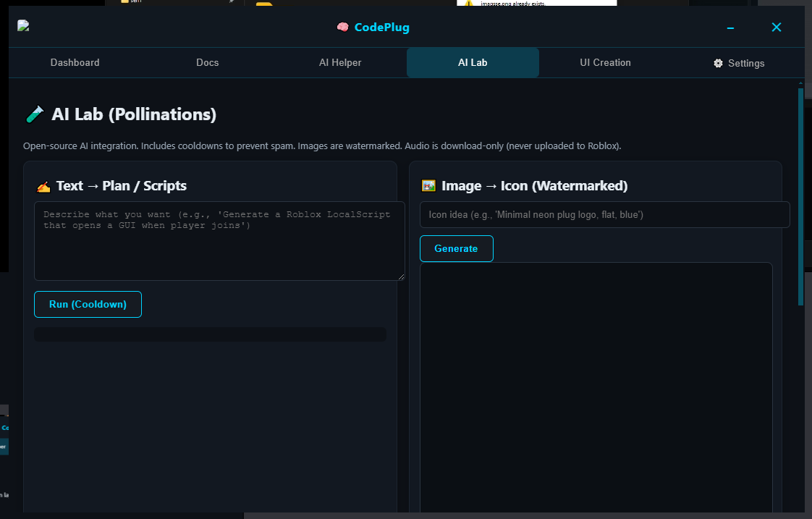
Task: Open the Docs tab
Action: tap(207, 62)
